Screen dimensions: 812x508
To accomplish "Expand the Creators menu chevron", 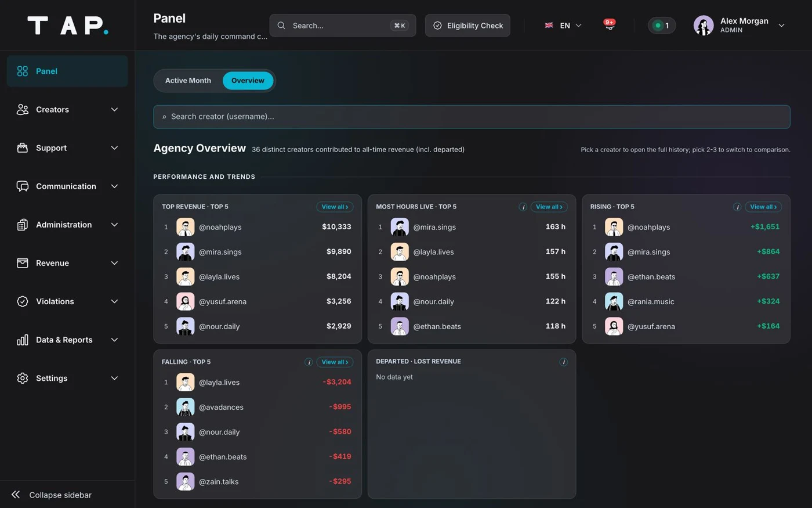I will [114, 109].
